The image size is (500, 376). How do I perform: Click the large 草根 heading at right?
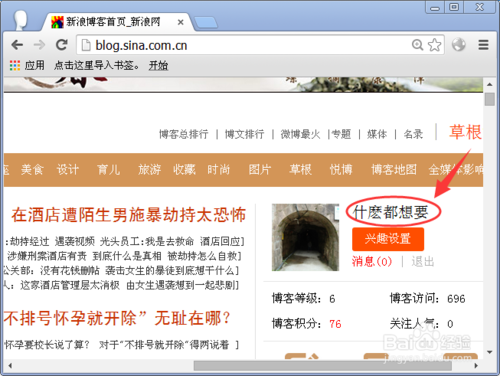[x=465, y=132]
